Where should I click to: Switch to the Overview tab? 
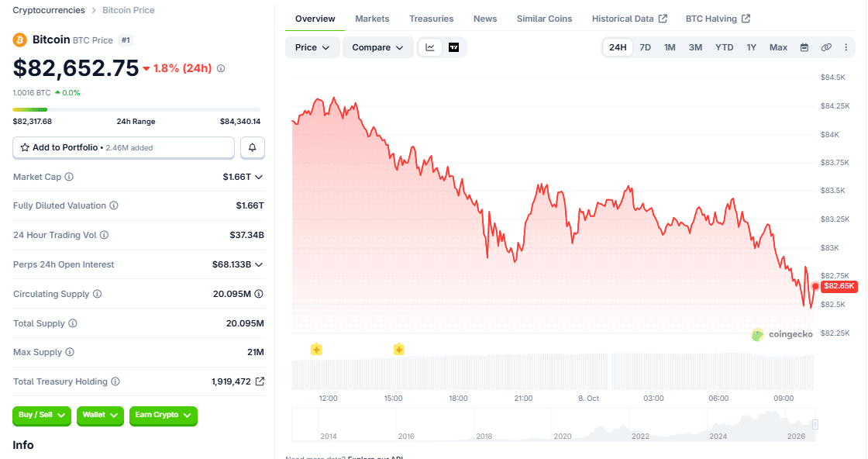(315, 19)
